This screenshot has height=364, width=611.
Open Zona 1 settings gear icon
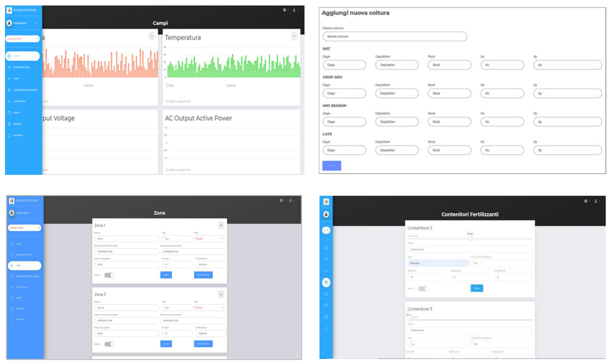[221, 225]
